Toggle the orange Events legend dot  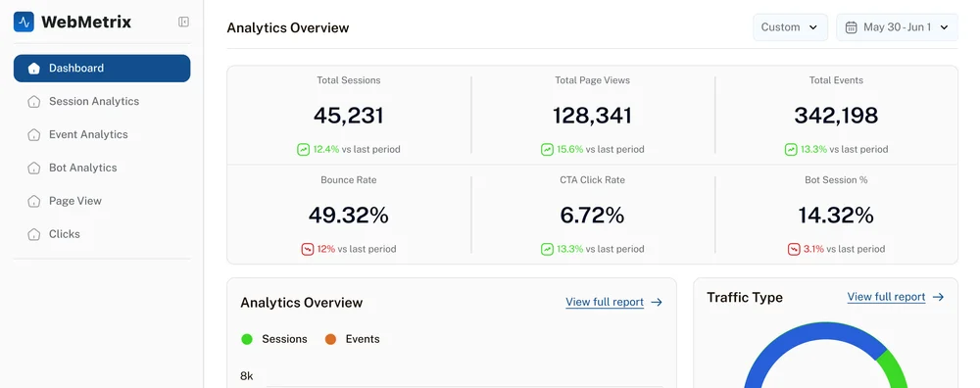coord(330,339)
